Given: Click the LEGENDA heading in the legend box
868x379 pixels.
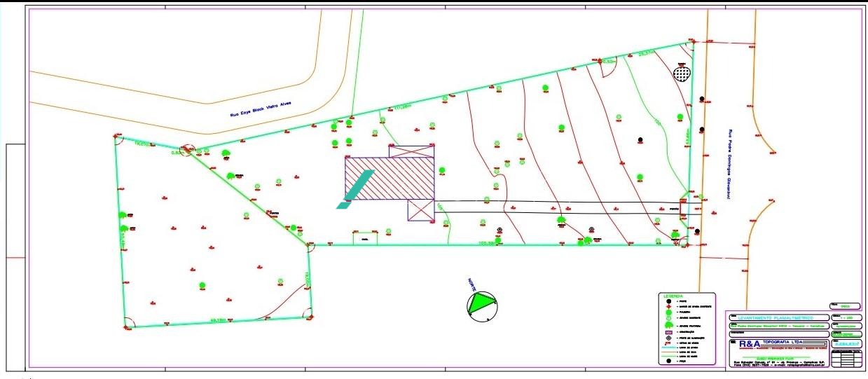Looking at the screenshot, I should (672, 296).
